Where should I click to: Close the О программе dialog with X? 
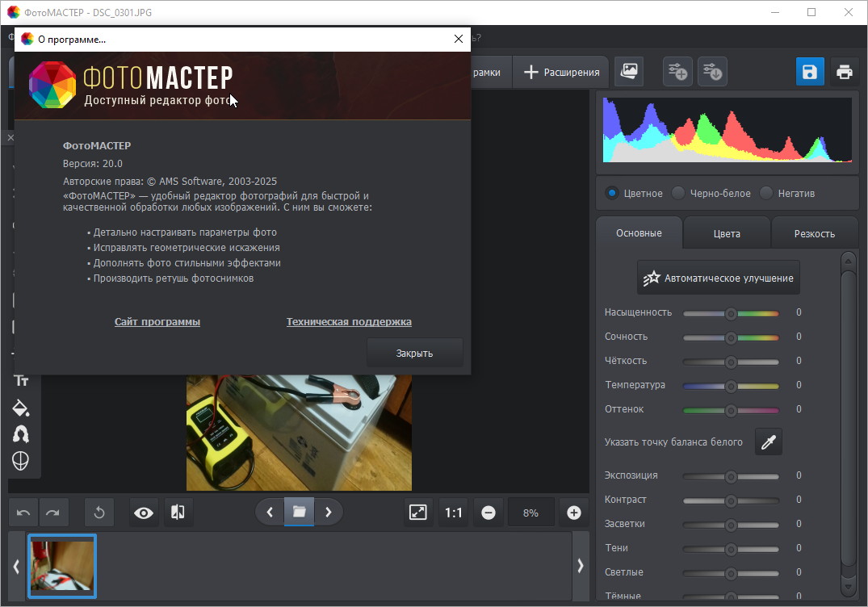[x=459, y=39]
